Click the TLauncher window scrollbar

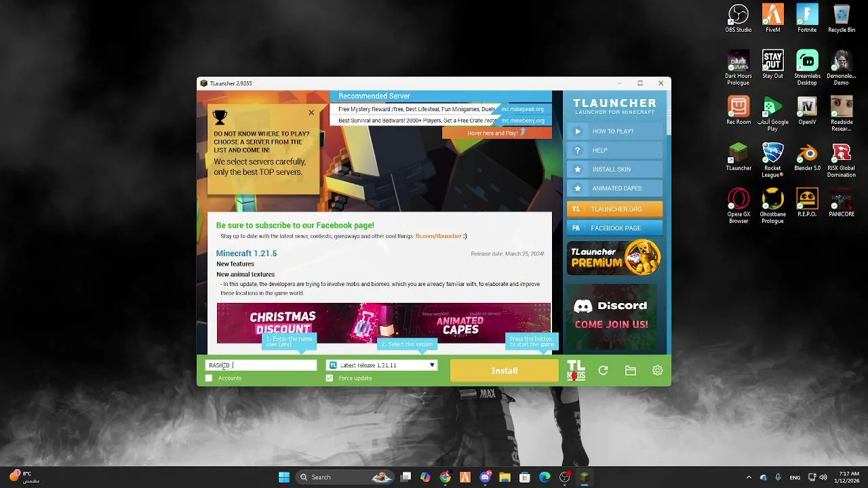668,114
